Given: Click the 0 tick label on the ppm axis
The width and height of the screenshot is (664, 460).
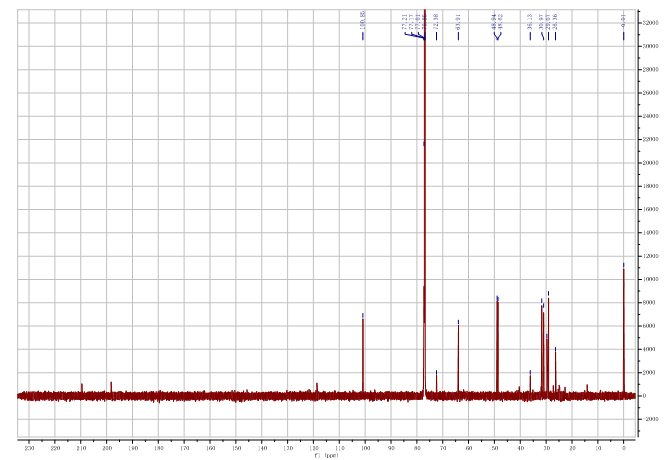Looking at the screenshot, I should click(x=624, y=448).
